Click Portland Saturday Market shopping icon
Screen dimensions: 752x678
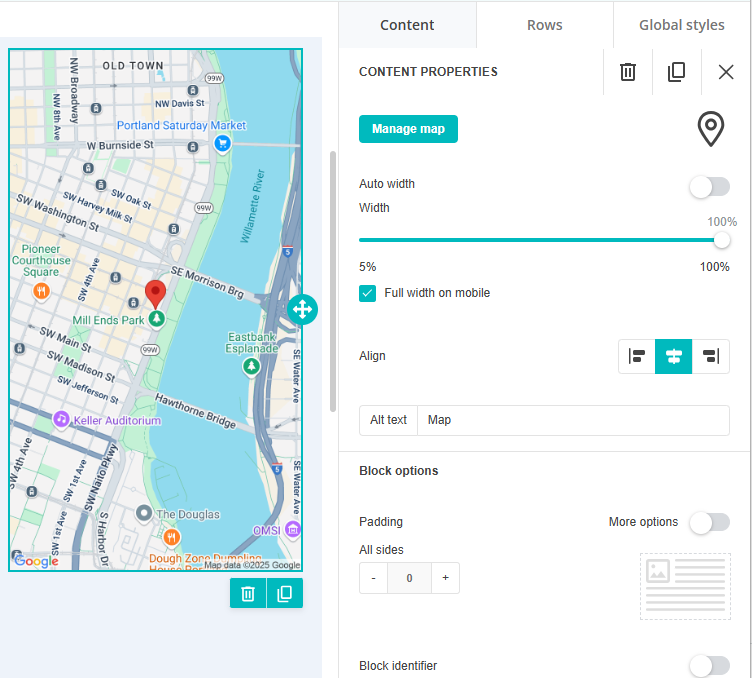tap(223, 143)
